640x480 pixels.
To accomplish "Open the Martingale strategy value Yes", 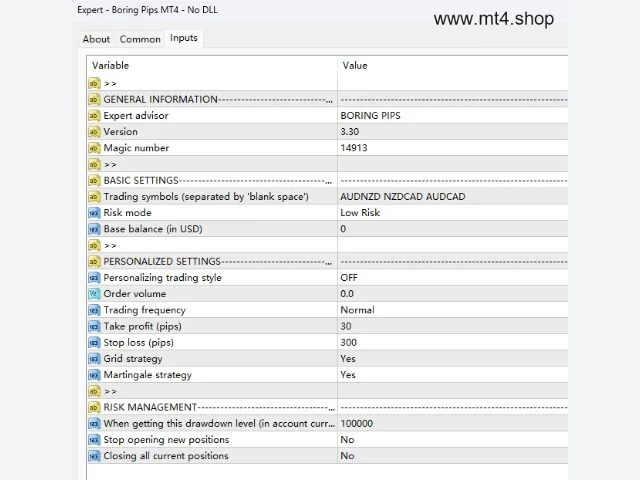I will coord(348,375).
